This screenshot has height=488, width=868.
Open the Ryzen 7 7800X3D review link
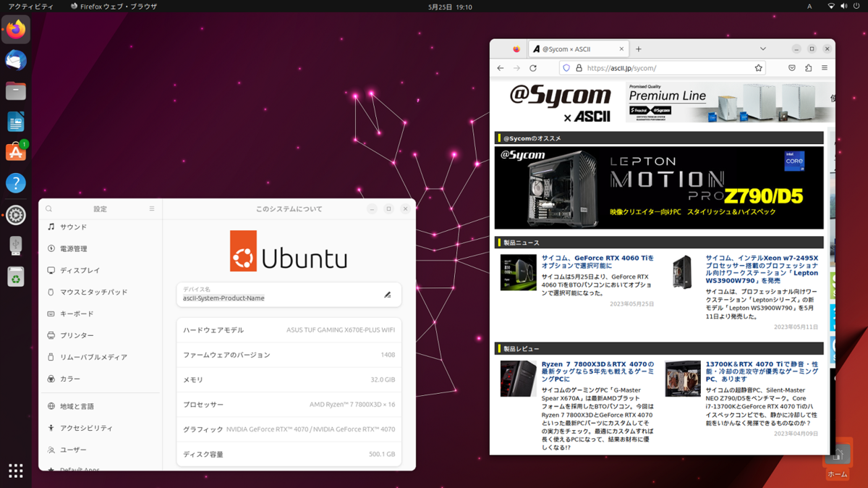click(597, 371)
